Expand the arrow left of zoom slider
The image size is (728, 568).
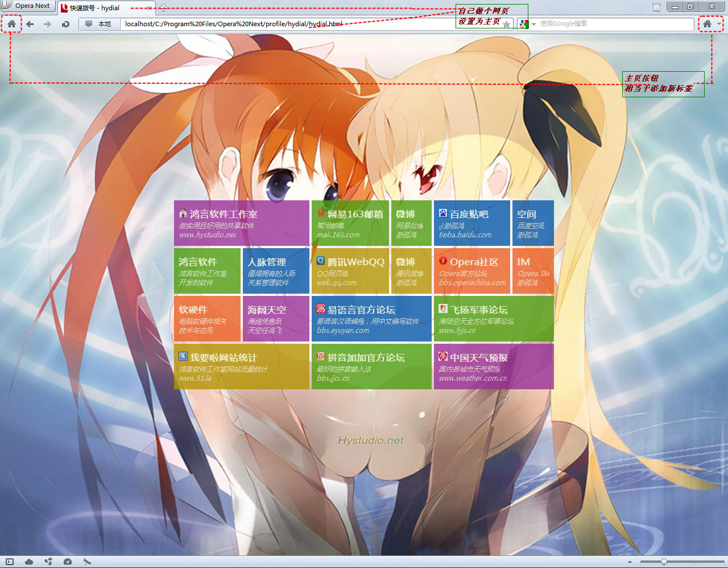pyautogui.click(x=630, y=562)
